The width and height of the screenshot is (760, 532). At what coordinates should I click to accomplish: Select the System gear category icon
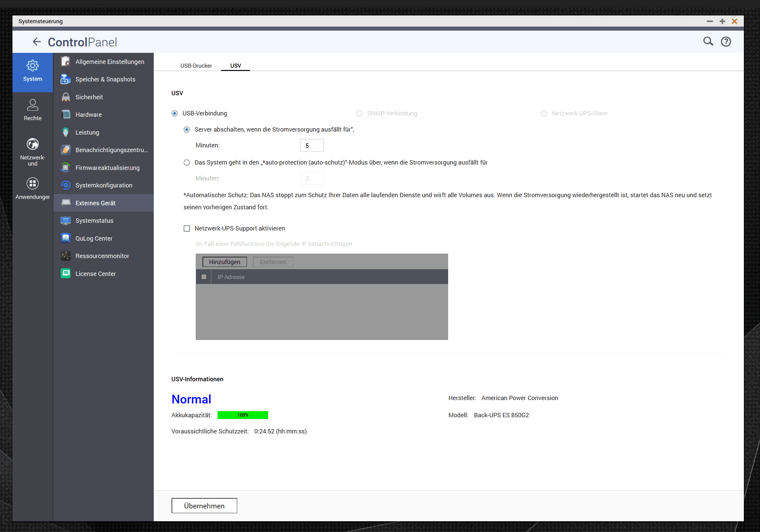[33, 66]
